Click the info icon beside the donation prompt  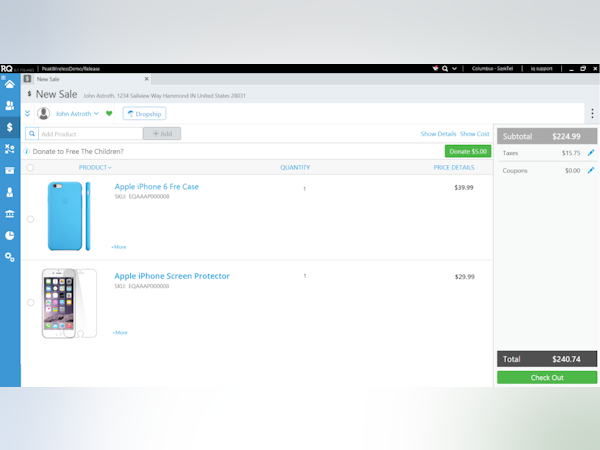[x=27, y=151]
